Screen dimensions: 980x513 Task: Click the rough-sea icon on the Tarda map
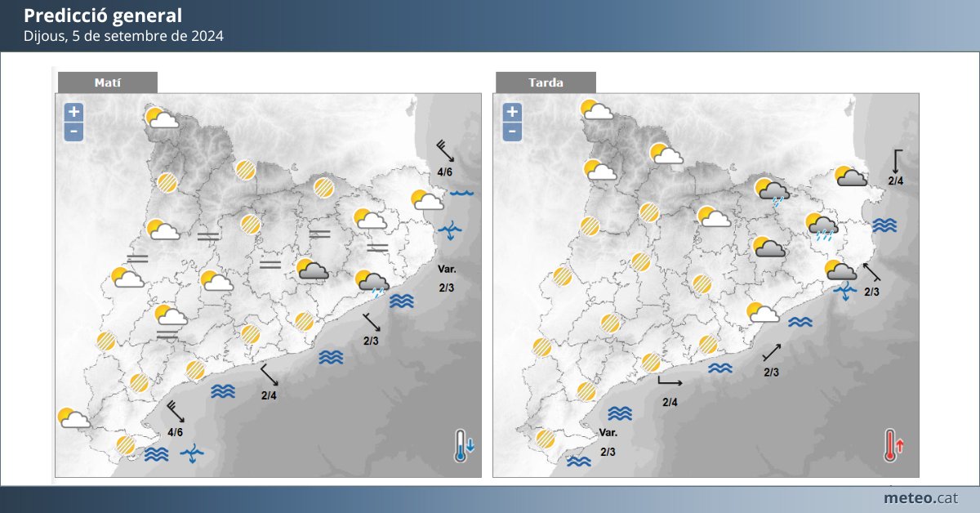click(845, 292)
